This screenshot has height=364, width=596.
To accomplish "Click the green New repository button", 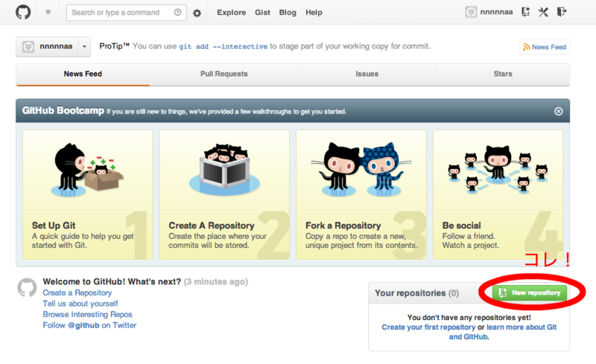I will 530,293.
